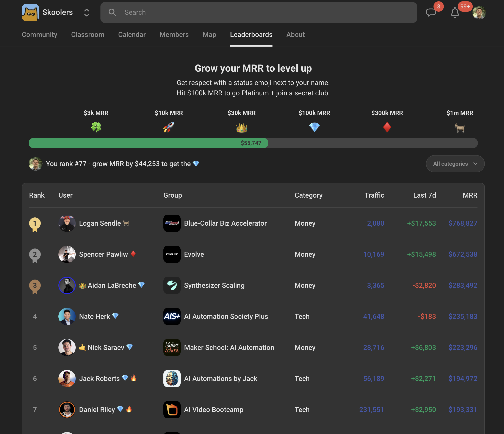The image size is (504, 434).
Task: Click the red diamond $300k MRR emoji
Action: pyautogui.click(x=387, y=127)
